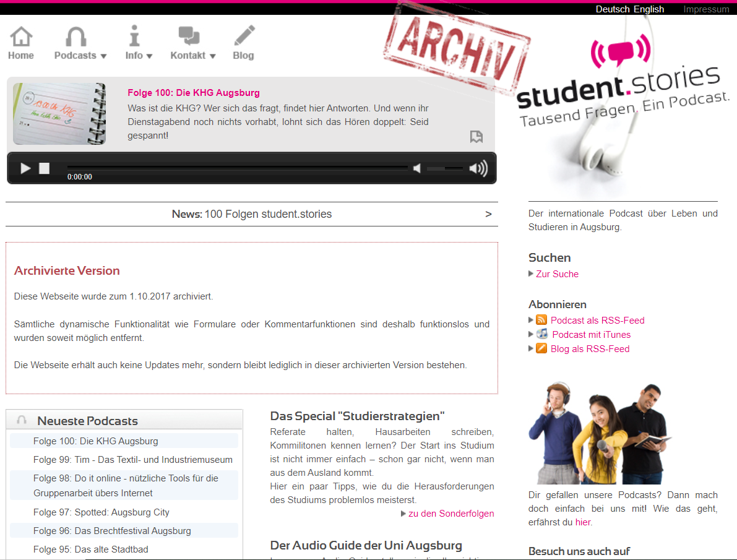Open the Kontakt dropdown menu
Screen dimensions: 737x560
(x=192, y=56)
